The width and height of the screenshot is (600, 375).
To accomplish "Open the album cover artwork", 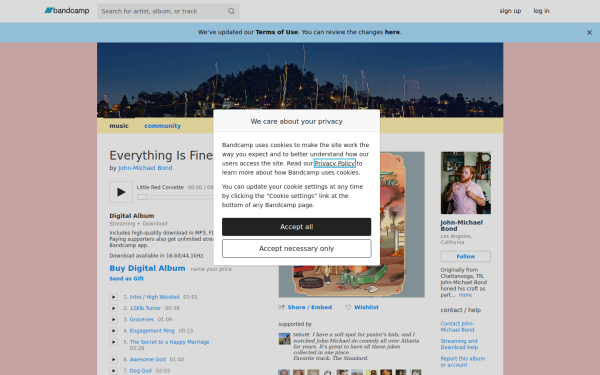I will coord(402,225).
